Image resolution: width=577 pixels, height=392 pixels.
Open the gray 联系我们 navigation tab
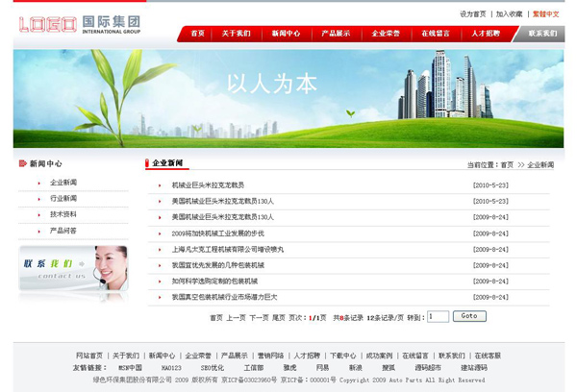pyautogui.click(x=542, y=33)
